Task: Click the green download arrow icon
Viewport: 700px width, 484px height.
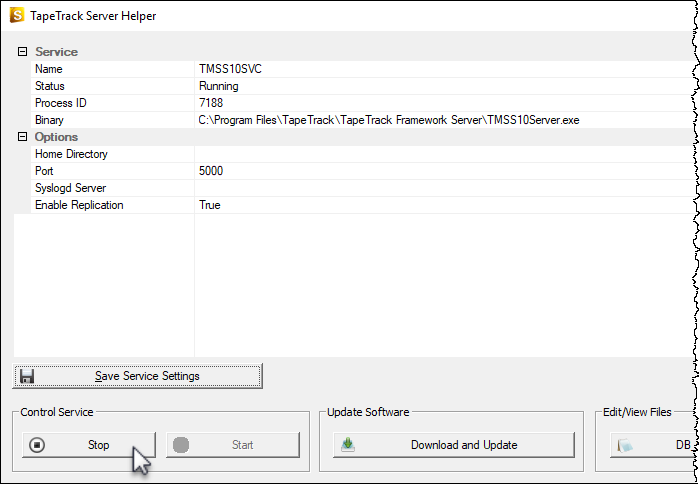Action: [x=348, y=445]
